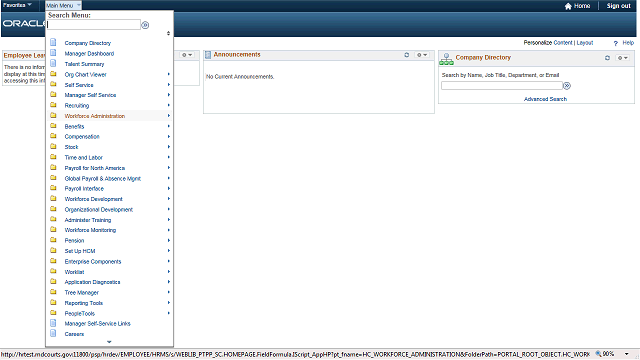Expand the Compensation submenu arrow
Image resolution: width=640 pixels, height=360 pixels.
[x=169, y=137]
